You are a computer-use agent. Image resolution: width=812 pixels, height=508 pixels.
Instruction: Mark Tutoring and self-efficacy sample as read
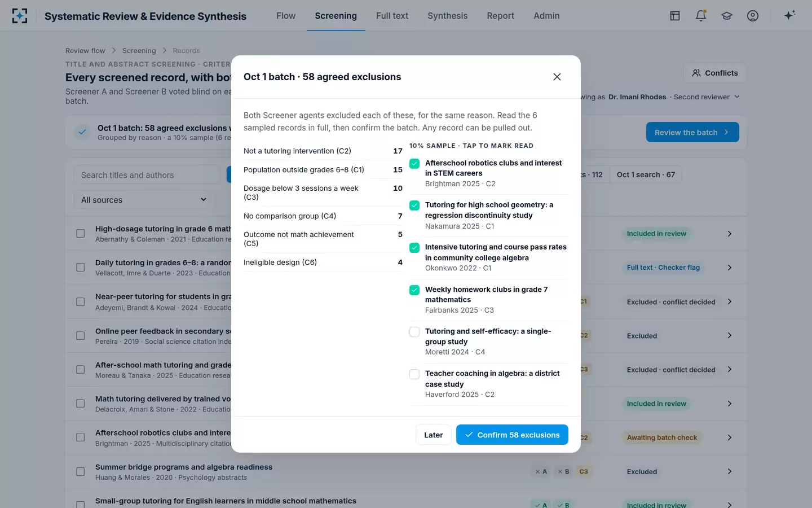coord(414,332)
